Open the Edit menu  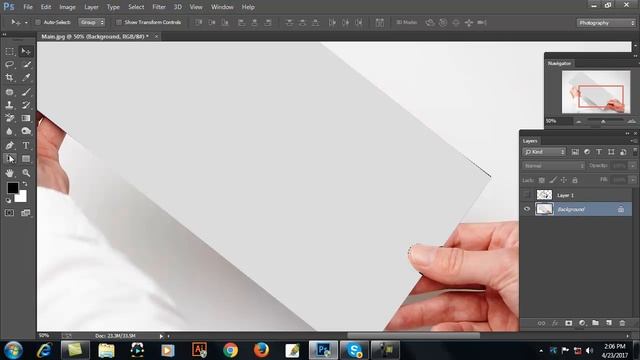(46, 7)
